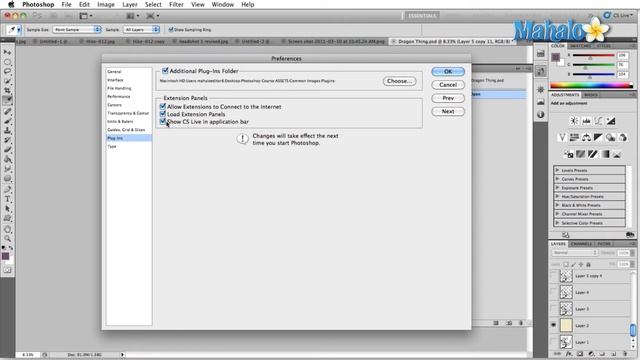
Task: Select the Elliptical Marquee tool
Action: pyautogui.click(x=7, y=62)
